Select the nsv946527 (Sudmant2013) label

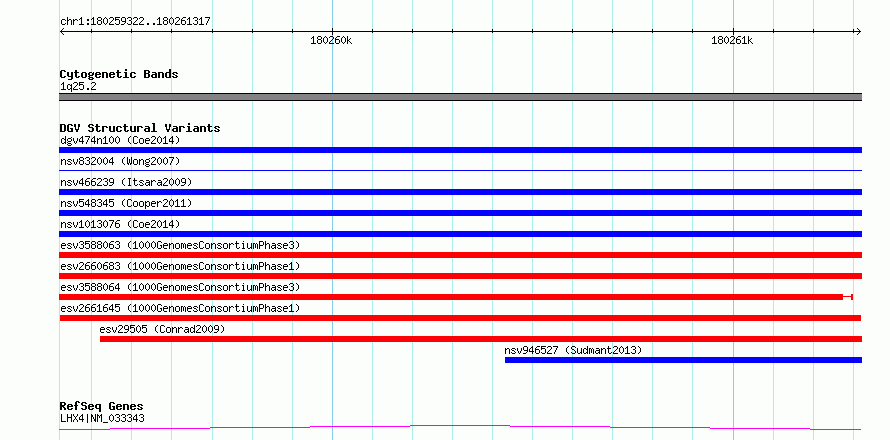573,350
